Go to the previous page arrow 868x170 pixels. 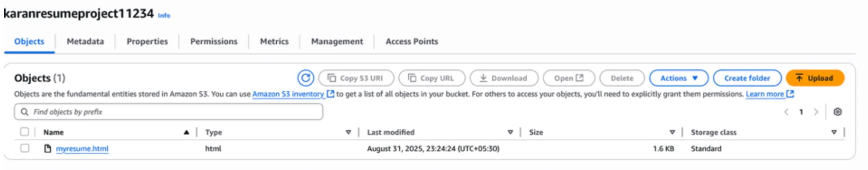(786, 112)
